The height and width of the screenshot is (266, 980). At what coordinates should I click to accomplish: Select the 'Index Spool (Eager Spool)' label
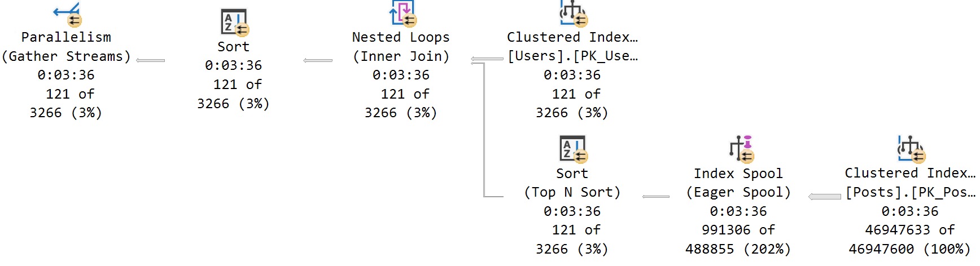[x=738, y=183]
